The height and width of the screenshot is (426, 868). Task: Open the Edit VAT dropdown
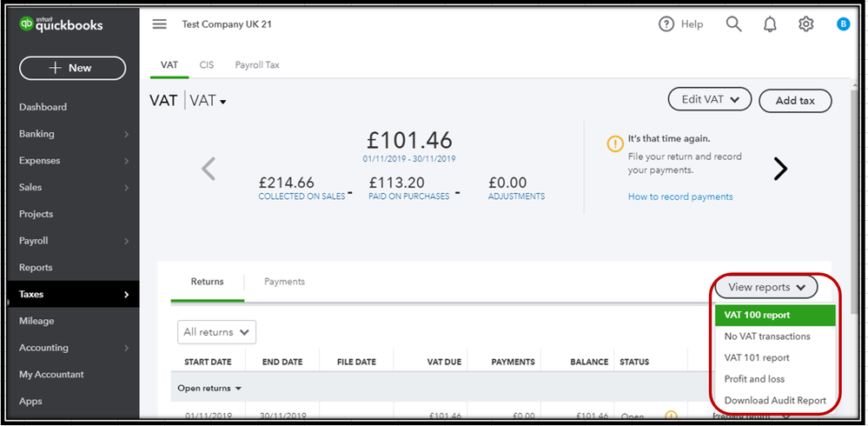pos(710,100)
